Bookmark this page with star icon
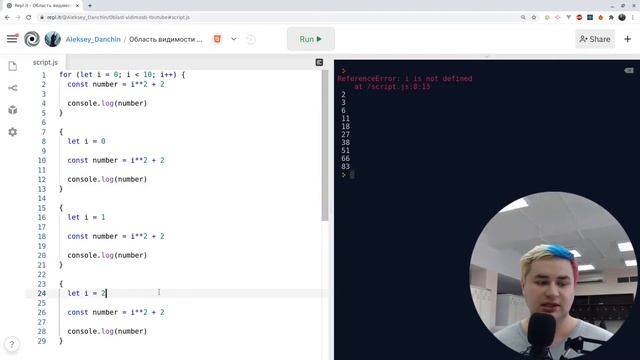This screenshot has width=640, height=360. (533, 18)
